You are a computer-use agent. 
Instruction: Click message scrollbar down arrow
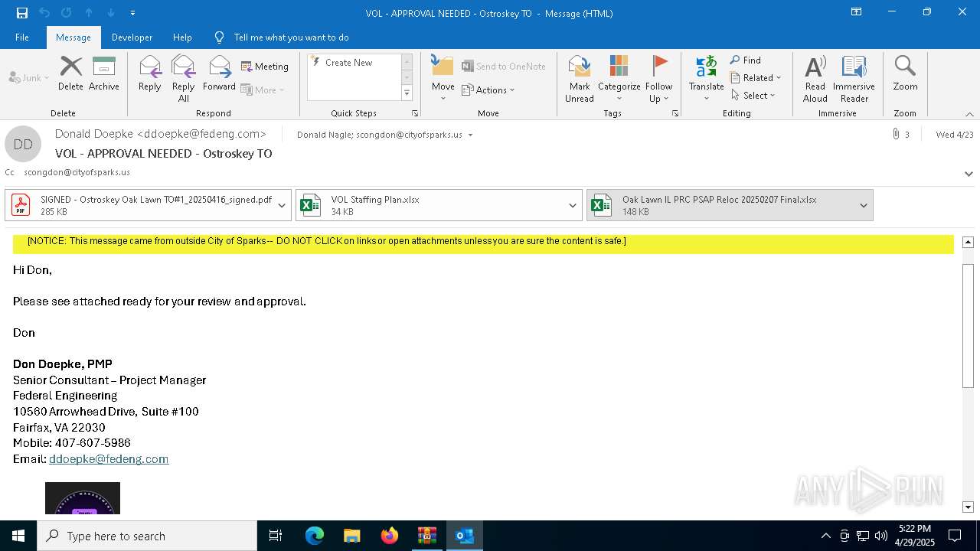[968, 507]
